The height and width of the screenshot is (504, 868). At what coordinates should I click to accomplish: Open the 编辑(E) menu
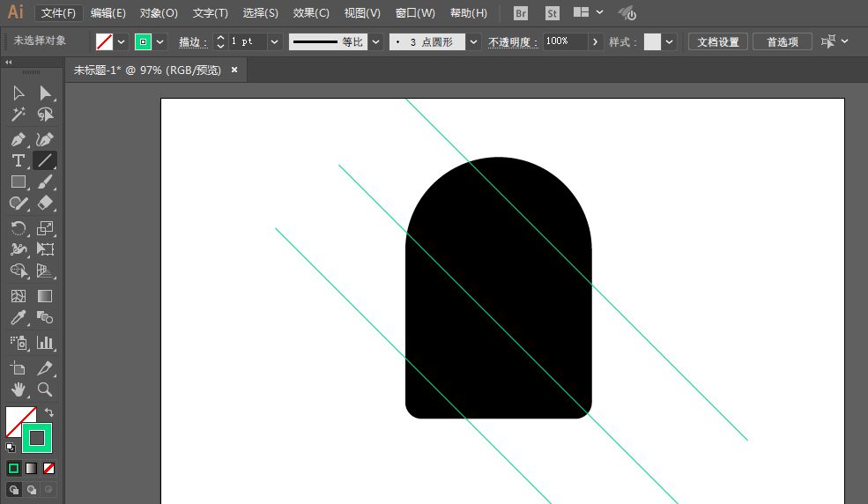pos(108,12)
